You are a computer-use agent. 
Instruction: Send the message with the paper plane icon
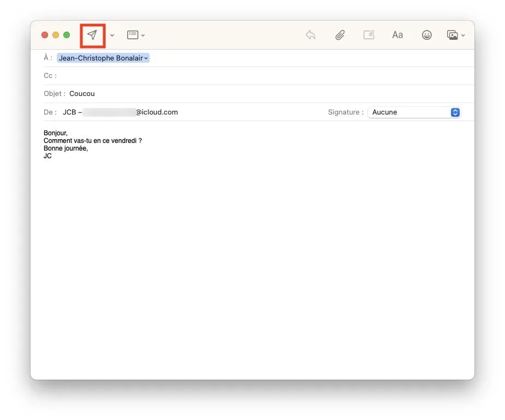(92, 34)
